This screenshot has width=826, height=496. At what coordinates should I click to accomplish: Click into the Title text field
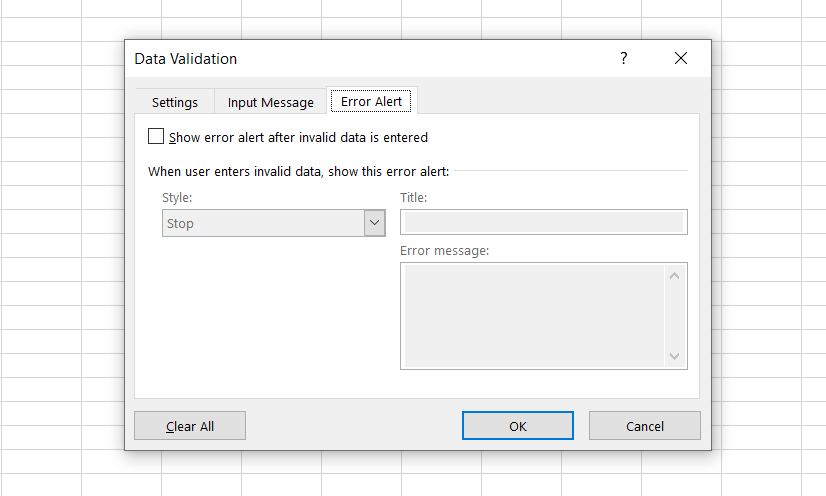click(542, 222)
